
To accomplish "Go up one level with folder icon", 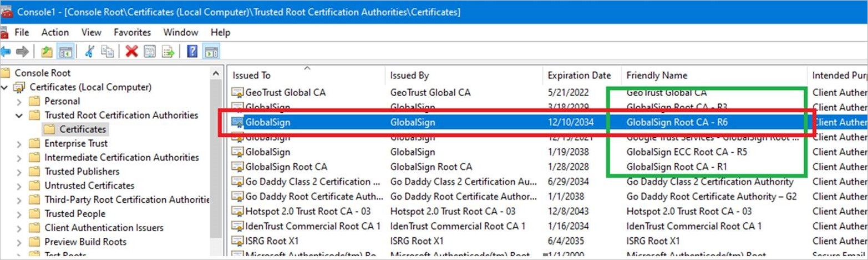I will [47, 52].
